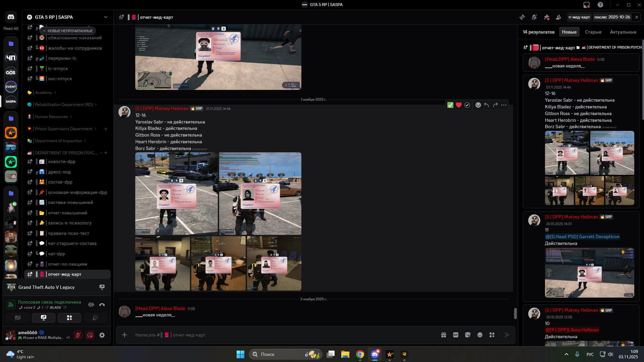This screenshot has height=362, width=644.
Task: Open user settings gear
Action: point(102,335)
